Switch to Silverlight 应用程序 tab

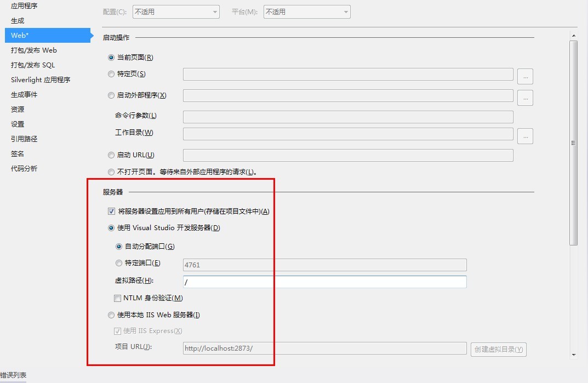41,79
